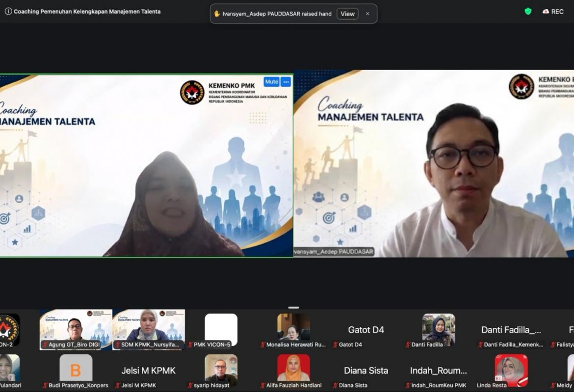Open the three-dot options on speaker video
574x392 pixels.
[286, 82]
